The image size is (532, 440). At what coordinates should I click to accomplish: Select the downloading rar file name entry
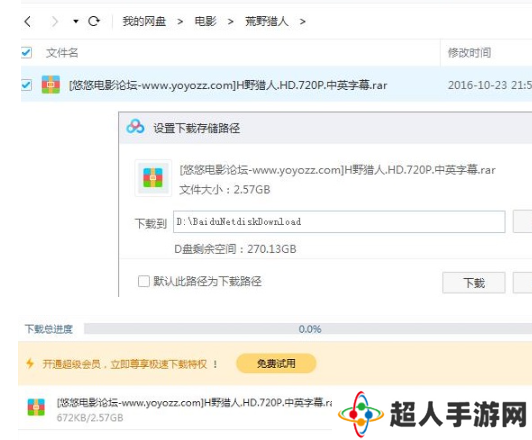click(194, 403)
